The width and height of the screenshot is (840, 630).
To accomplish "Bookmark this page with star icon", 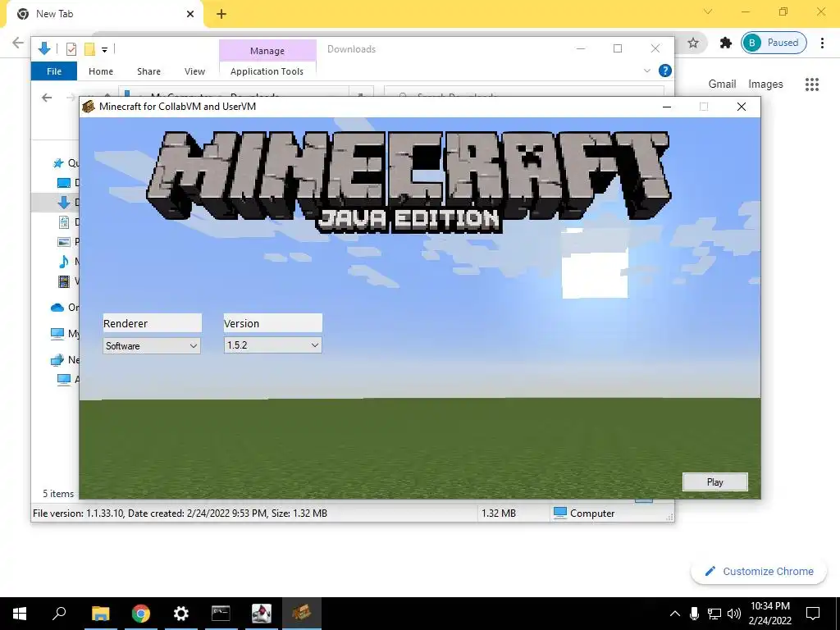I will pos(693,43).
